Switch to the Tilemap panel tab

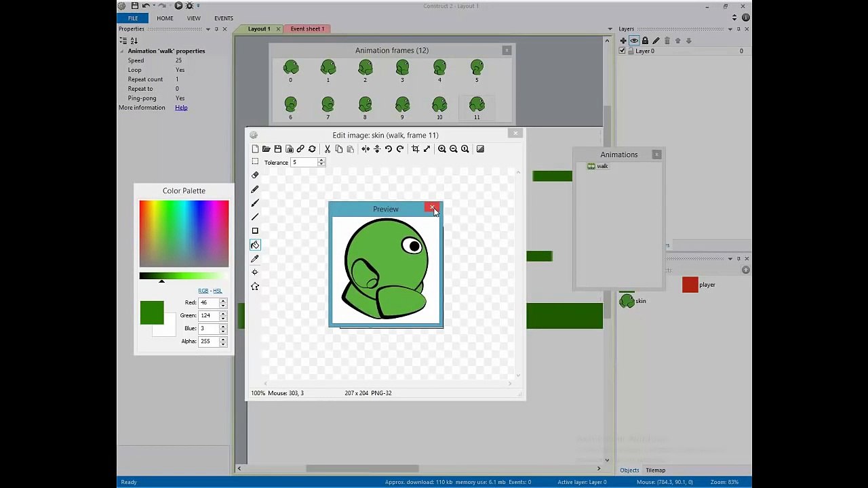(655, 470)
